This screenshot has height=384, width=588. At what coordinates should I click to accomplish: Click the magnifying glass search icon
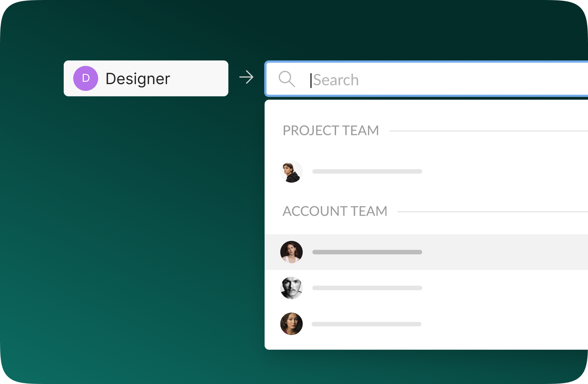tap(287, 79)
